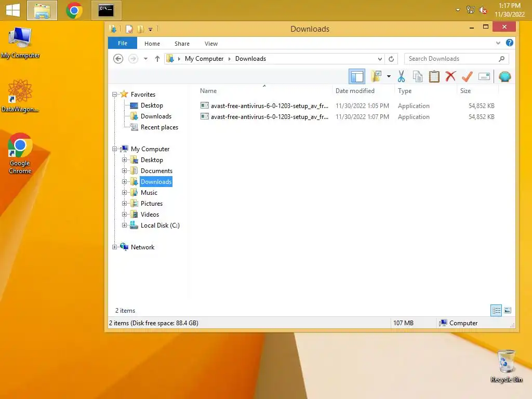The width and height of the screenshot is (532, 399).
Task: Click the blue Help question mark icon
Action: click(509, 43)
